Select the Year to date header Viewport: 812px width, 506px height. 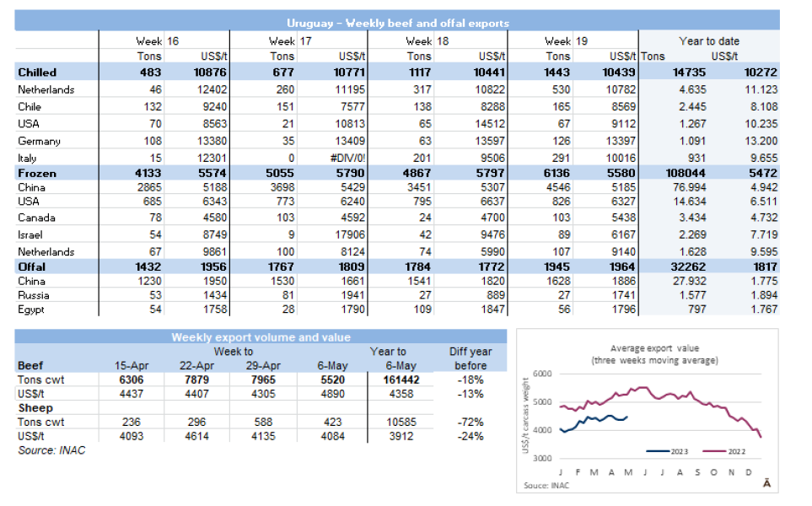[708, 40]
